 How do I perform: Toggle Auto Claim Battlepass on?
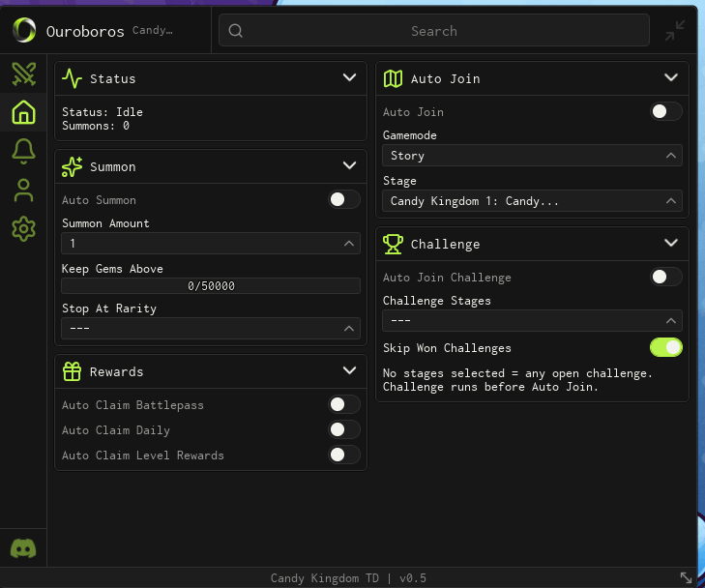(344, 404)
